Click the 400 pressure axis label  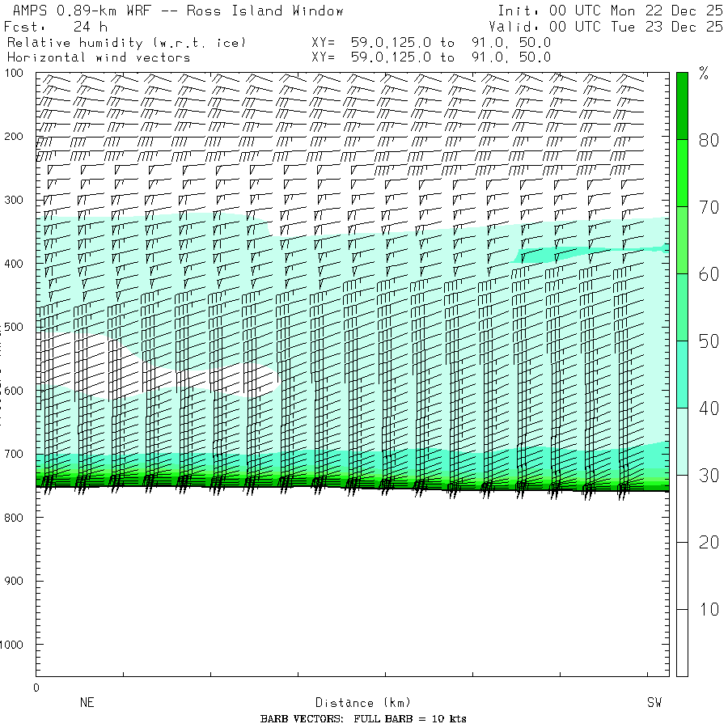[14, 264]
